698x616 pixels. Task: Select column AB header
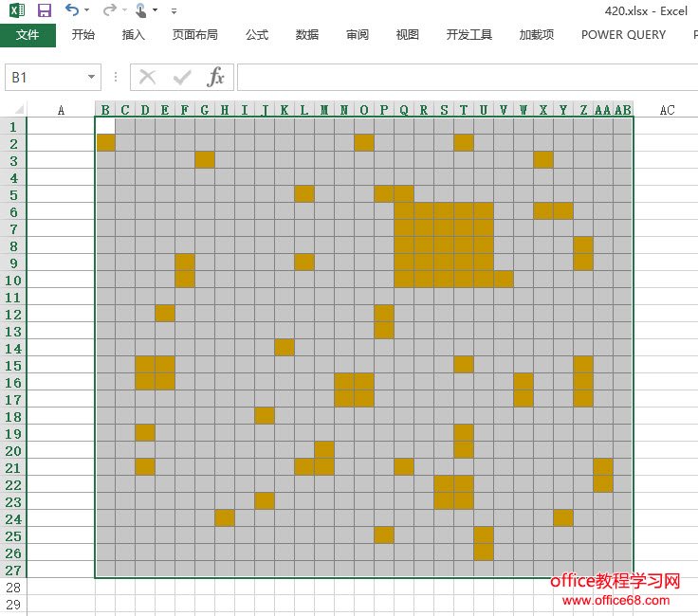pyautogui.click(x=623, y=110)
